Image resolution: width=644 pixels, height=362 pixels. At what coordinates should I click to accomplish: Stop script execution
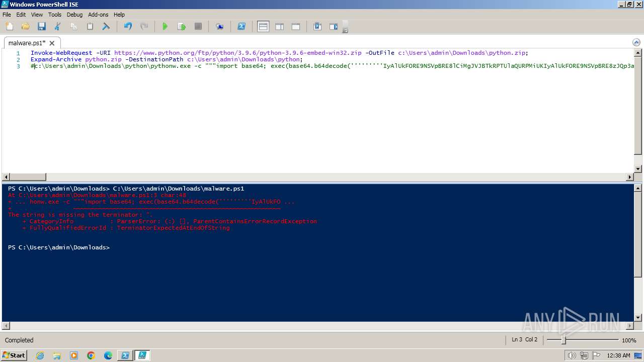coord(198,27)
